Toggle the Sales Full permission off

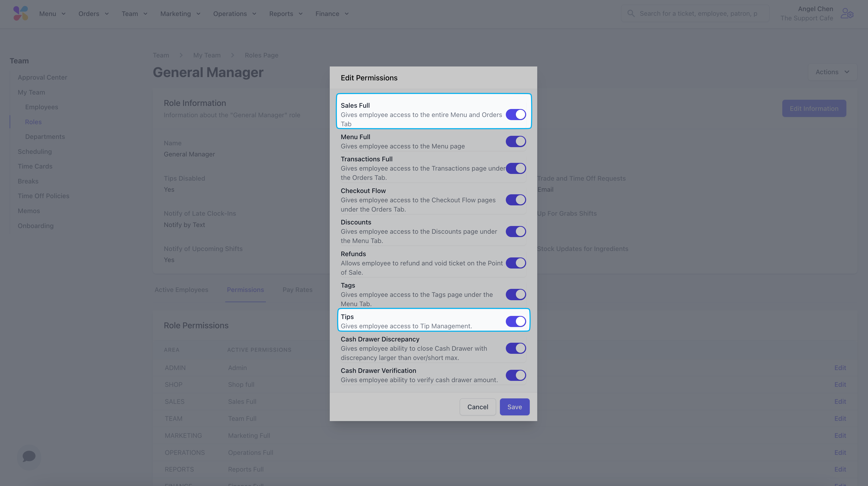click(516, 115)
